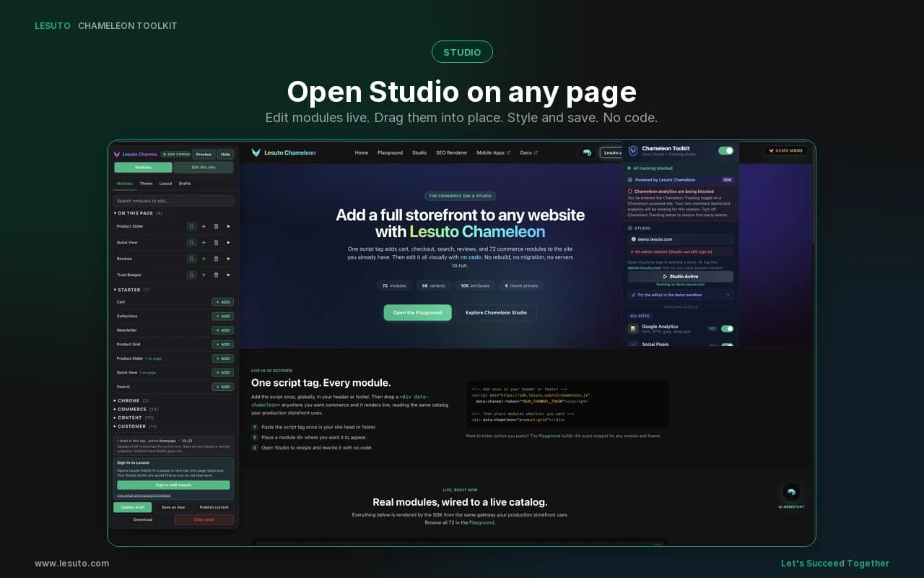The width and height of the screenshot is (924, 578).
Task: Expand the Reviews row arrow
Action: [x=228, y=259]
